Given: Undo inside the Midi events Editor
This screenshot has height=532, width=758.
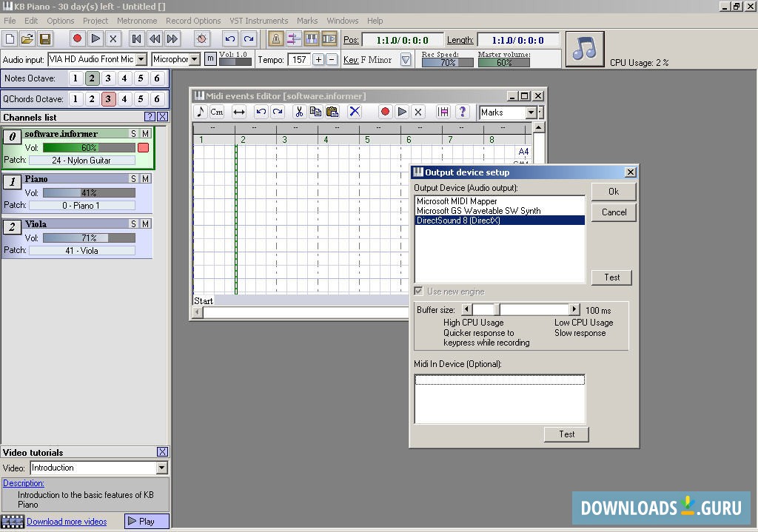Looking at the screenshot, I should point(261,112).
